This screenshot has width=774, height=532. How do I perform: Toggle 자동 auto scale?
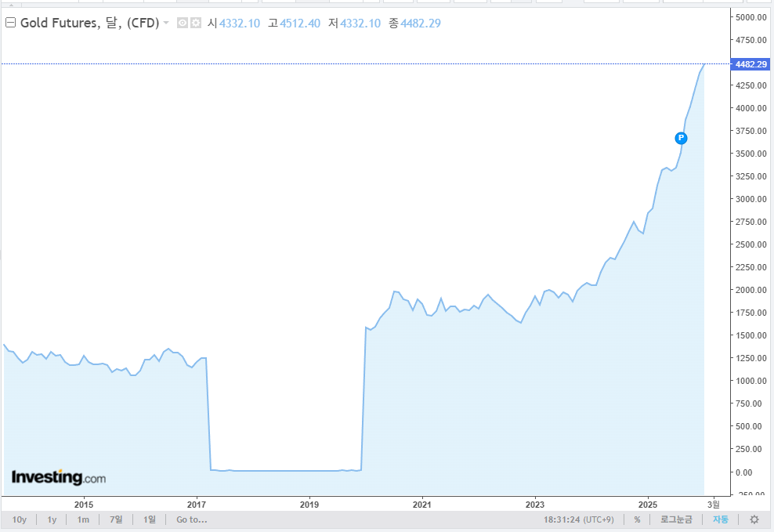[720, 519]
